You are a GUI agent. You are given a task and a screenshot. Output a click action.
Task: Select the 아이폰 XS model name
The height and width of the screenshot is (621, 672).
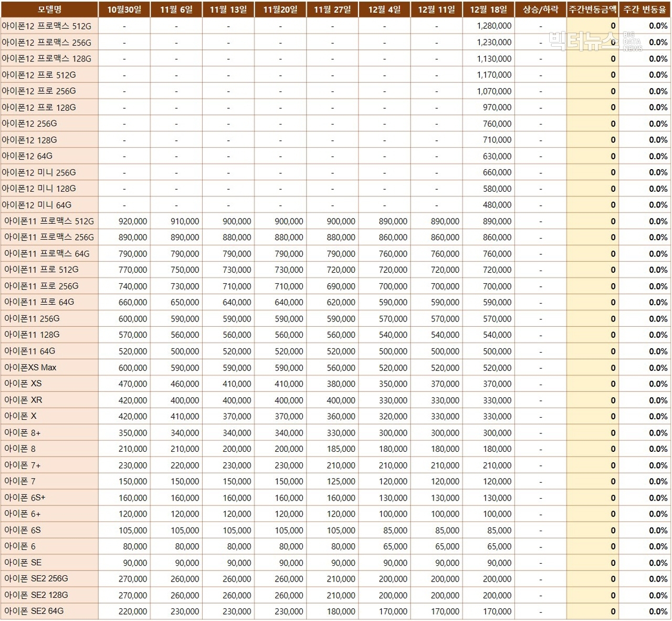(x=23, y=384)
